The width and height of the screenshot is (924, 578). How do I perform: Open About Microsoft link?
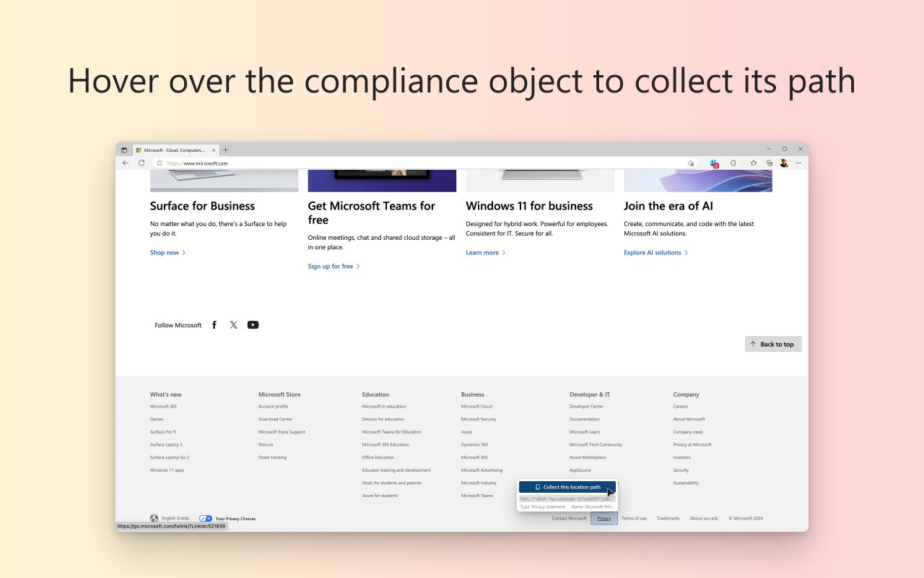tap(689, 419)
